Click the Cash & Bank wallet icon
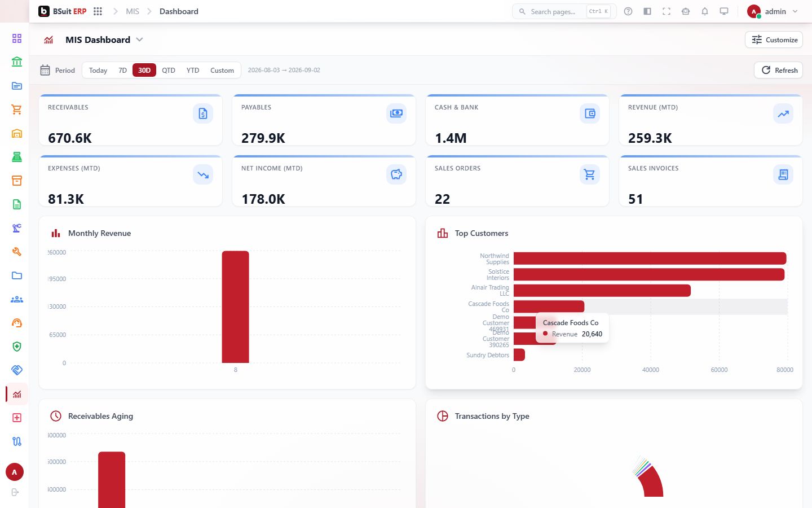The height and width of the screenshot is (508, 812). click(x=590, y=113)
